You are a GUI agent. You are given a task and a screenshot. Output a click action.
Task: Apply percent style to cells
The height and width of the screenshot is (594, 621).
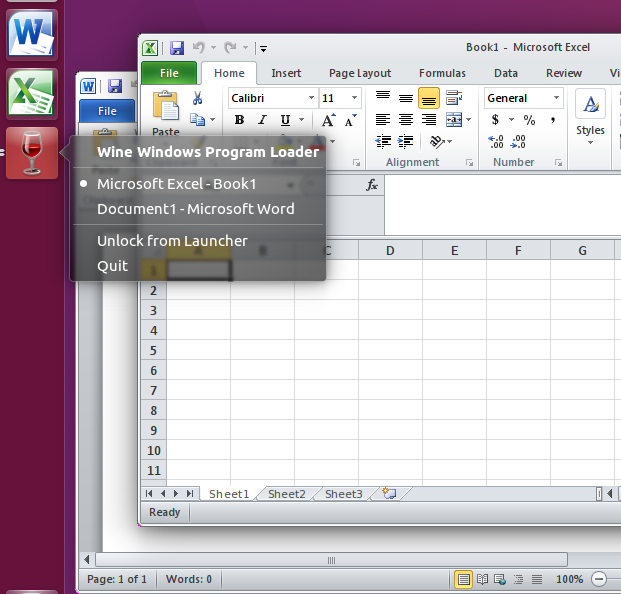coord(529,120)
